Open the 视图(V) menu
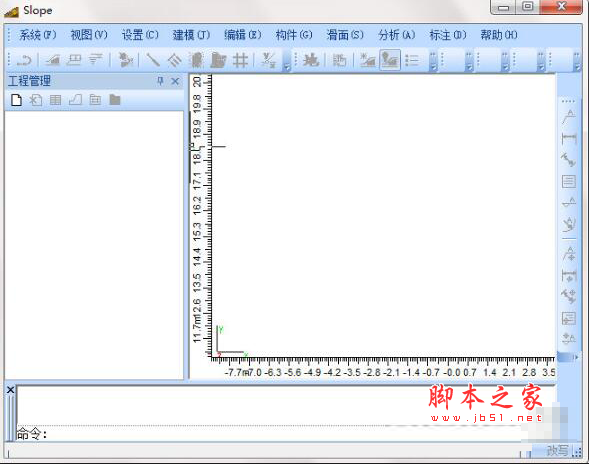The width and height of the screenshot is (589, 464). tap(89, 35)
